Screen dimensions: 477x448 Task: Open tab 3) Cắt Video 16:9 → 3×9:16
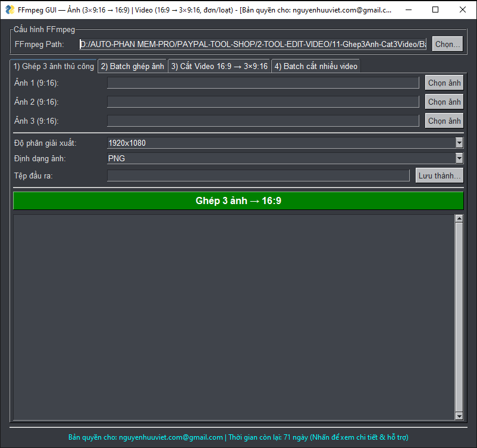[219, 66]
